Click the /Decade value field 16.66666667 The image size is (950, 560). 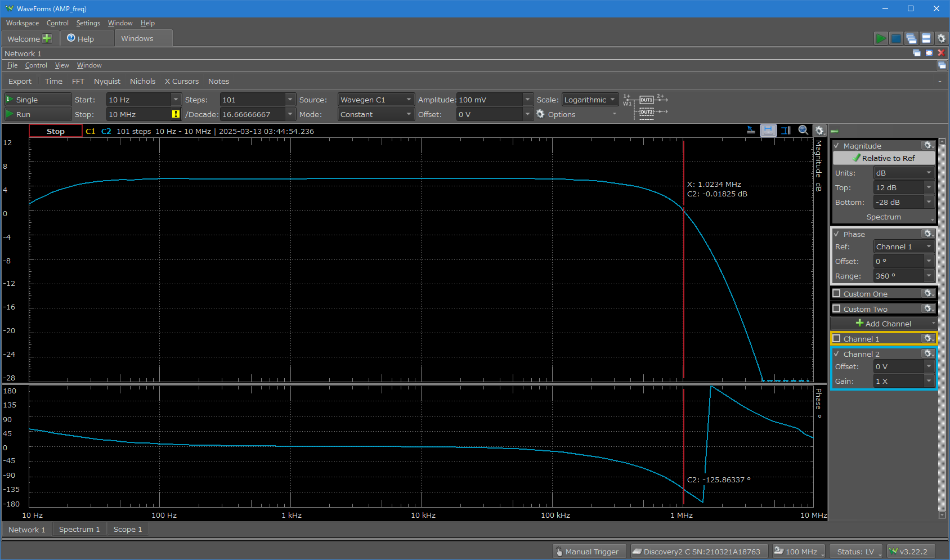pos(253,114)
